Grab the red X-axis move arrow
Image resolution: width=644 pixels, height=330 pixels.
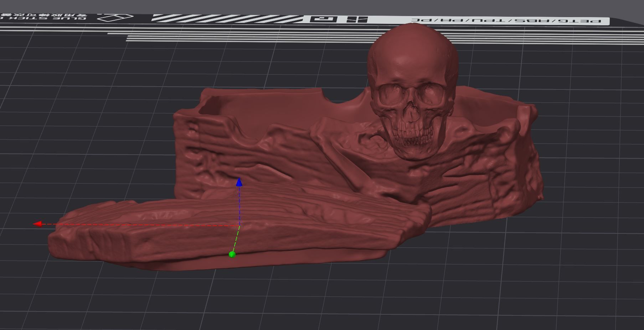(x=37, y=224)
